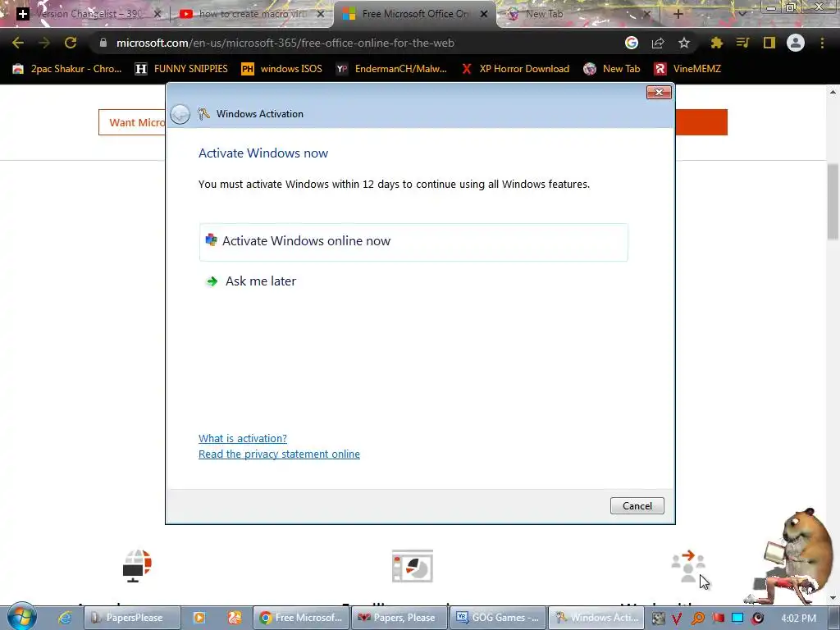Open the VineMEMZ bookmark
The height and width of the screenshot is (630, 840).
[687, 69]
